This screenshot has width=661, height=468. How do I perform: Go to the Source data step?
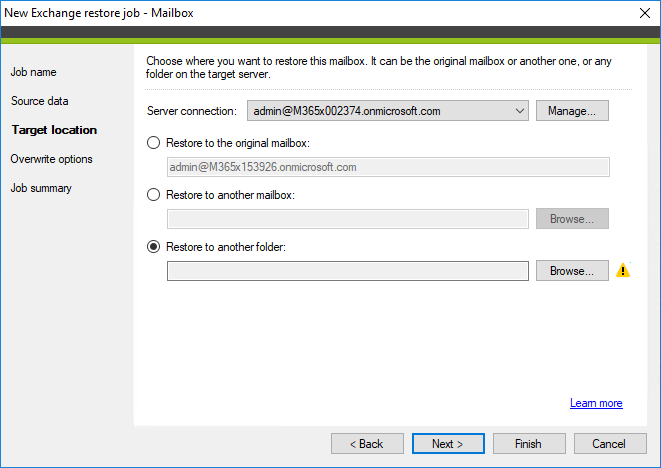coord(40,101)
